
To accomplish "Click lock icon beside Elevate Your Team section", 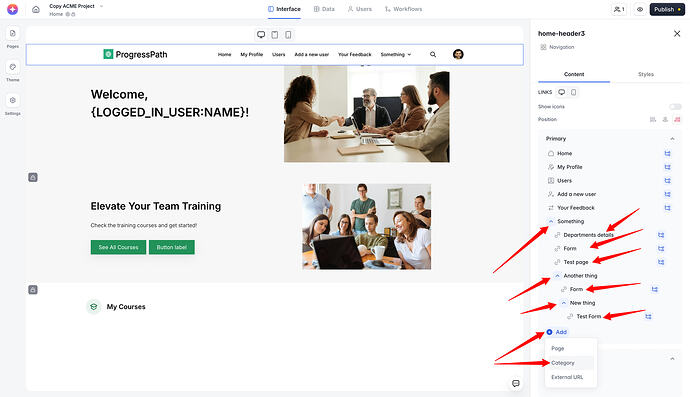I will (33, 177).
